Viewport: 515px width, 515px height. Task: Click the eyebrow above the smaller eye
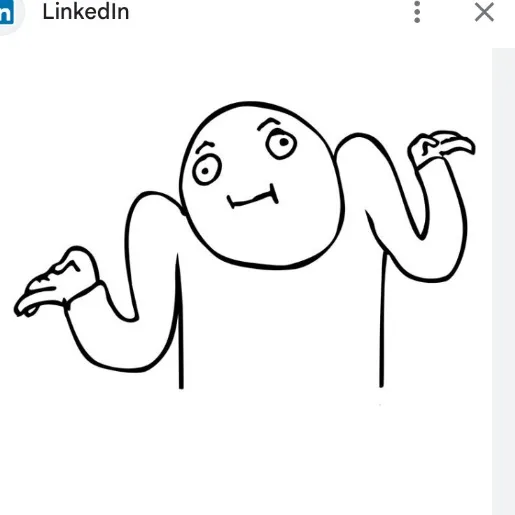tap(205, 146)
